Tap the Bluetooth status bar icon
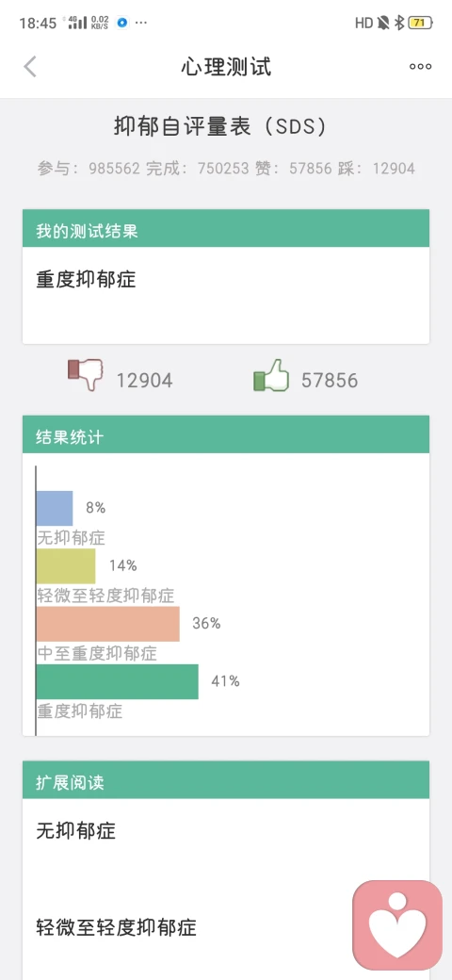This screenshot has height=980, width=452. tap(399, 24)
